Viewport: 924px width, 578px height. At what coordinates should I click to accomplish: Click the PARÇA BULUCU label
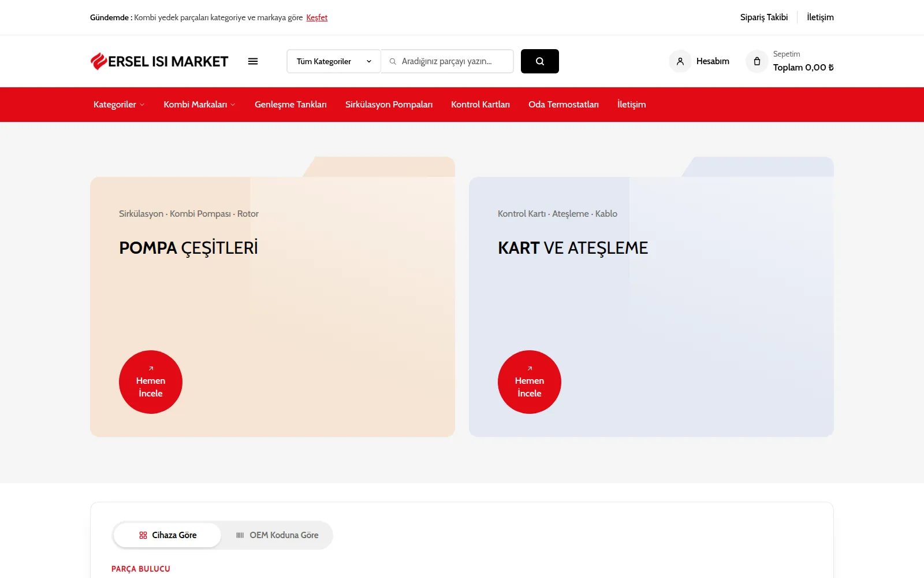coord(141,569)
